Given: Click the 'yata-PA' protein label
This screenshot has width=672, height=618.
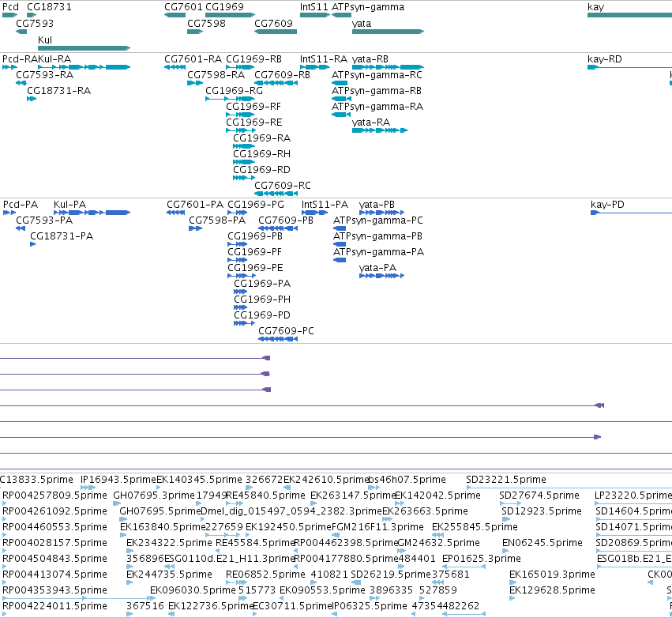Looking at the screenshot, I should [x=378, y=268].
